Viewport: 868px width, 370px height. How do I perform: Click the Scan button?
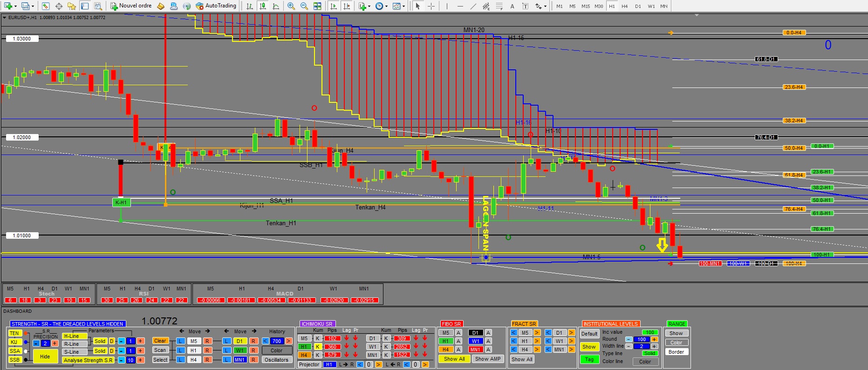pos(160,350)
